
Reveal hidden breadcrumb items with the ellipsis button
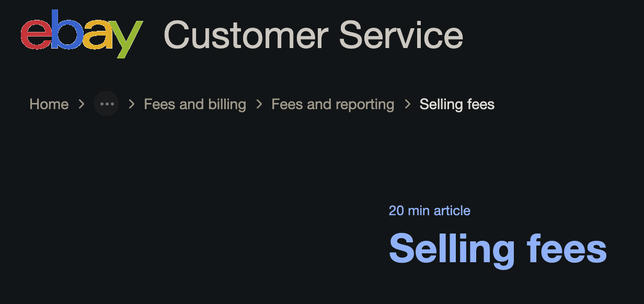pos(106,103)
